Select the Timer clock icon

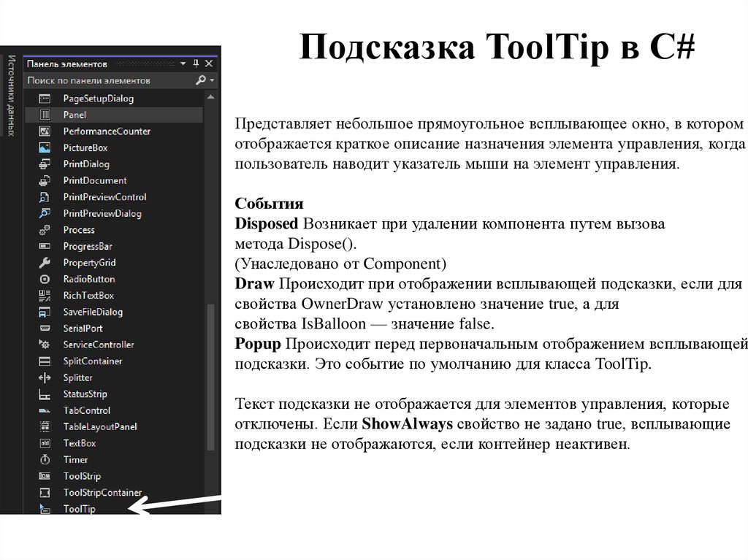coord(45,460)
